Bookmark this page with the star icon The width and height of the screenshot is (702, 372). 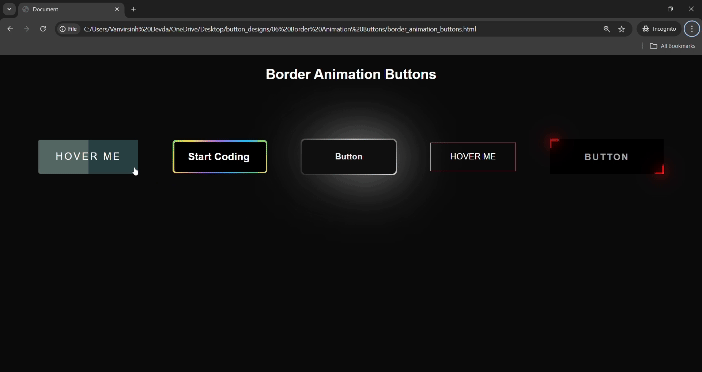point(621,29)
